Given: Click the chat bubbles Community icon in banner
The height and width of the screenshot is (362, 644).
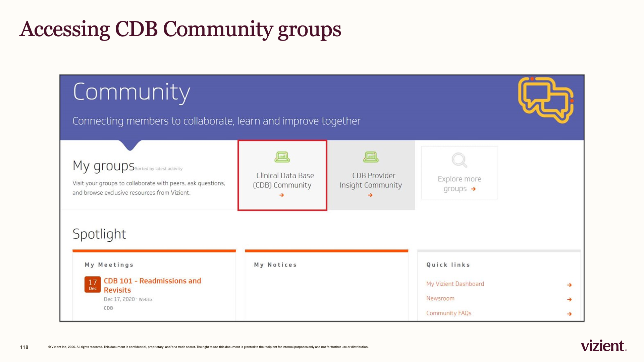Looking at the screenshot, I should pos(546,100).
